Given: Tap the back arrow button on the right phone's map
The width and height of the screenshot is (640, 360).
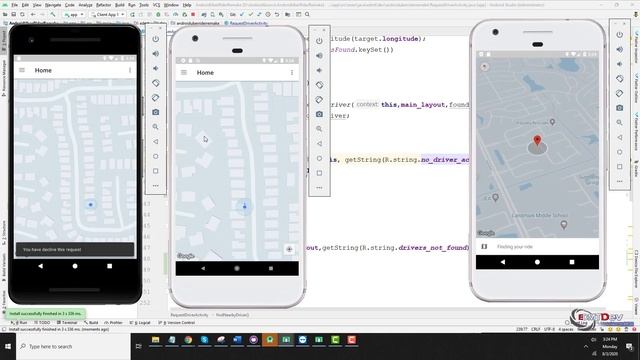Looking at the screenshot, I should (484, 67).
